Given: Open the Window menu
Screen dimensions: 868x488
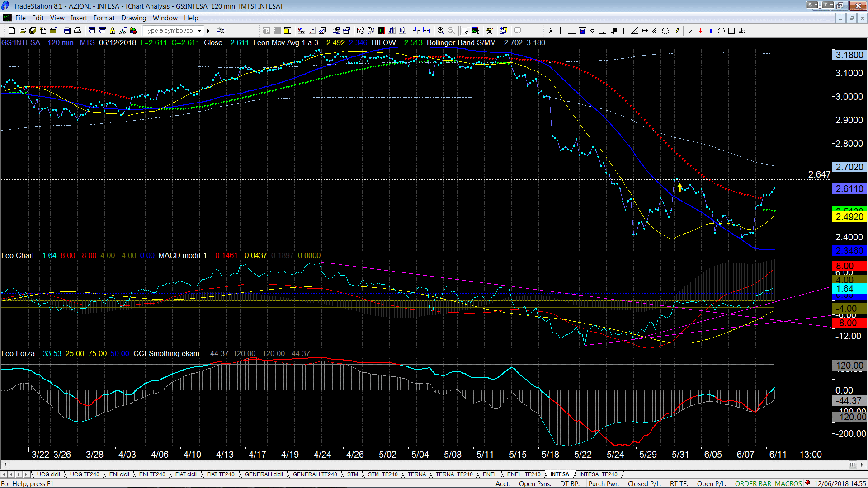Looking at the screenshot, I should (x=165, y=18).
